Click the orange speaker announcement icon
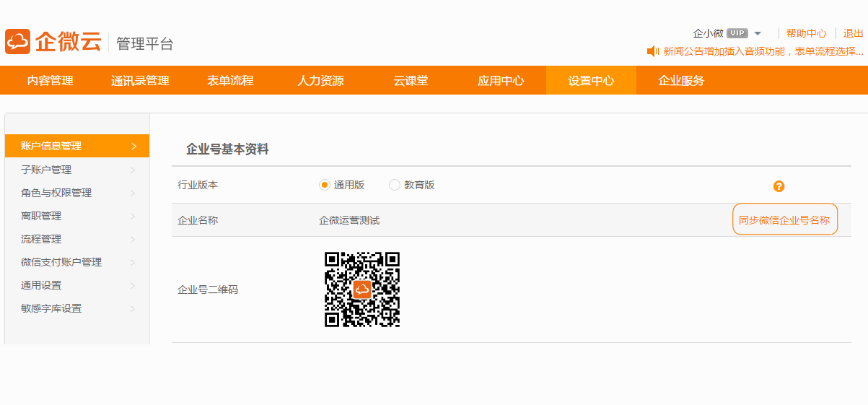Viewport: 868px width, 405px height. tap(652, 51)
